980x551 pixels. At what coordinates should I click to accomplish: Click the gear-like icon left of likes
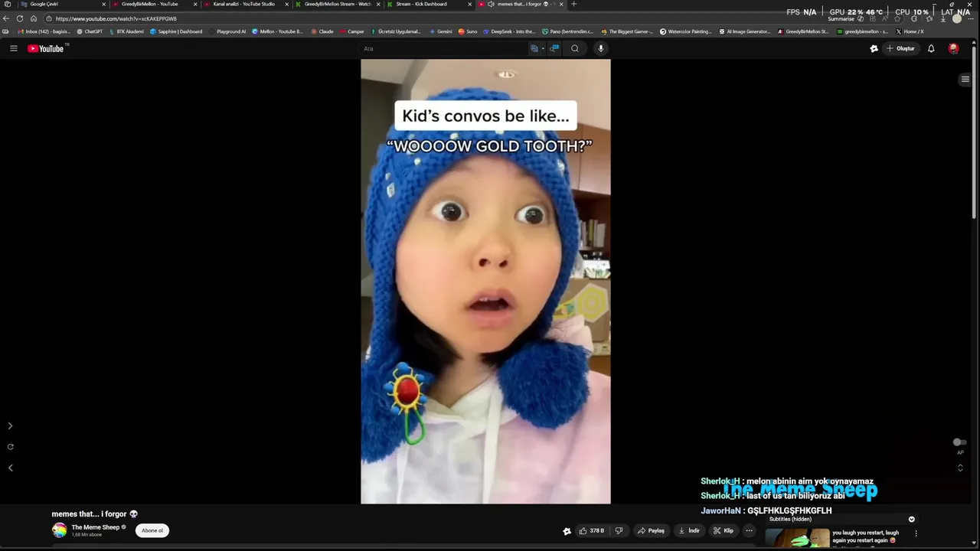567,530
